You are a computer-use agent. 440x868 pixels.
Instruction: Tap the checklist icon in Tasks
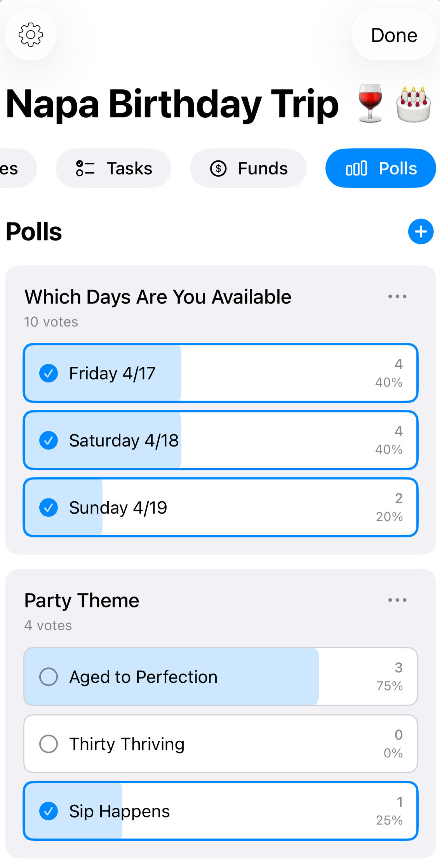(85, 168)
